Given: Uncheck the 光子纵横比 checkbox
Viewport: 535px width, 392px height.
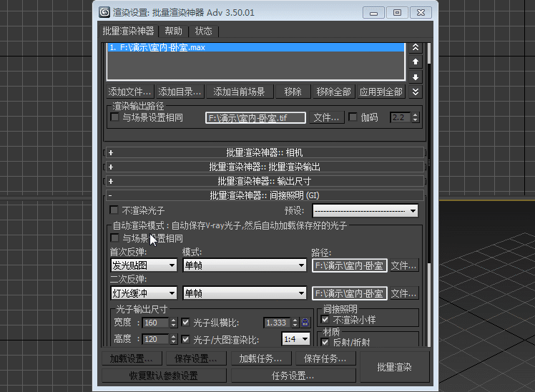Looking at the screenshot, I should click(x=186, y=322).
